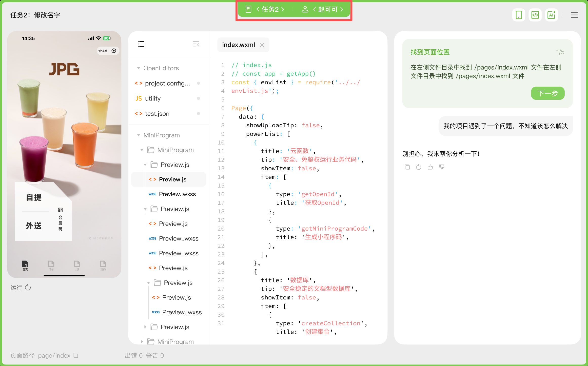The image size is (588, 366).
Task: Switch to the previous user before 赵可可
Action: pyautogui.click(x=315, y=9)
